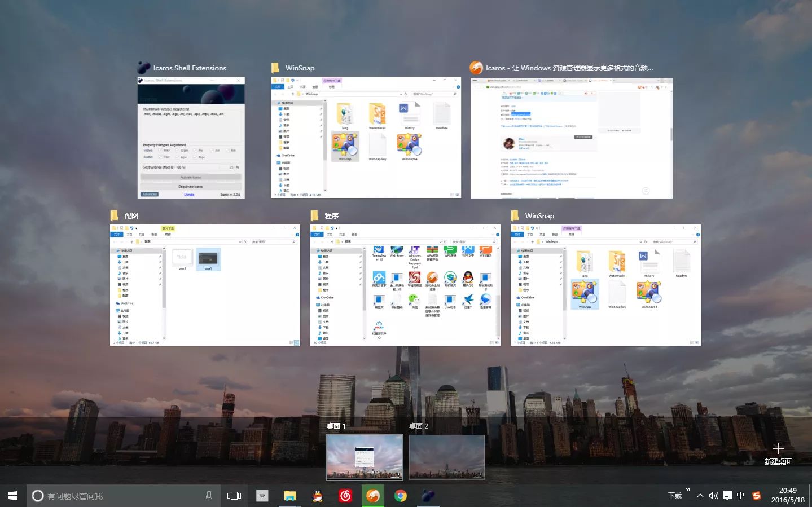Open the Icaros icon on the taskbar
This screenshot has height=507, width=812.
tap(428, 496)
